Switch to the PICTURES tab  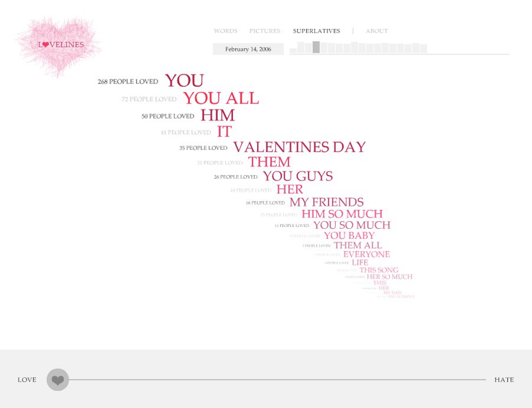coord(265,31)
